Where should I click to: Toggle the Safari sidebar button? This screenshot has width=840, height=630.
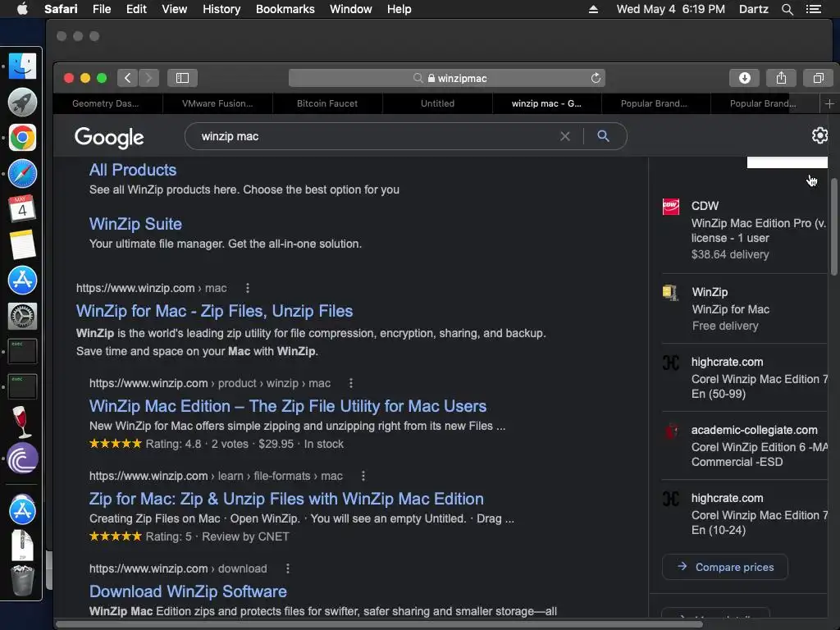(182, 78)
